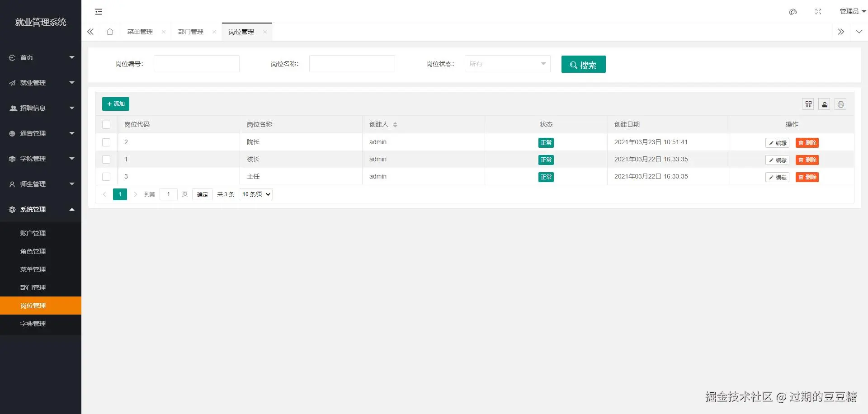868x414 pixels.
Task: Select the 岗位管理 tab
Action: click(241, 32)
